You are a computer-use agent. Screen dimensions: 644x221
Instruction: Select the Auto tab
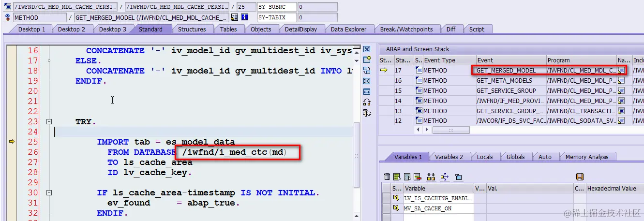point(545,157)
